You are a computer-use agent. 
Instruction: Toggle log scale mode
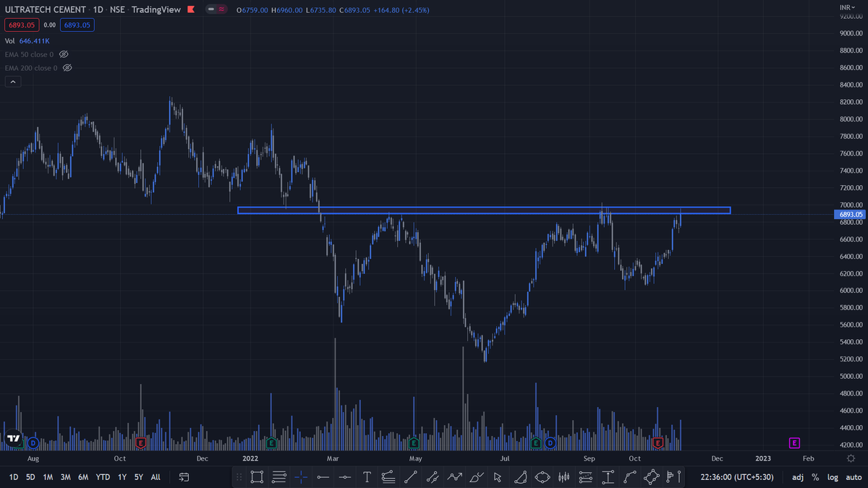(833, 477)
